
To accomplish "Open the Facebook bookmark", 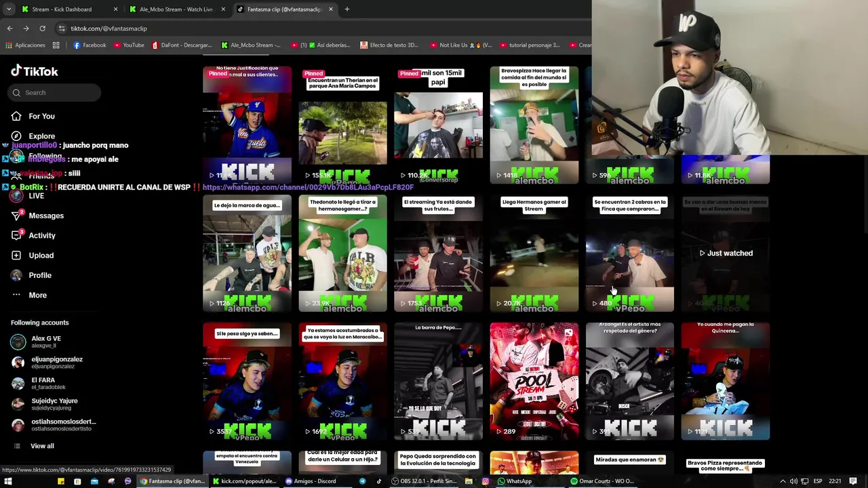I will tap(90, 45).
